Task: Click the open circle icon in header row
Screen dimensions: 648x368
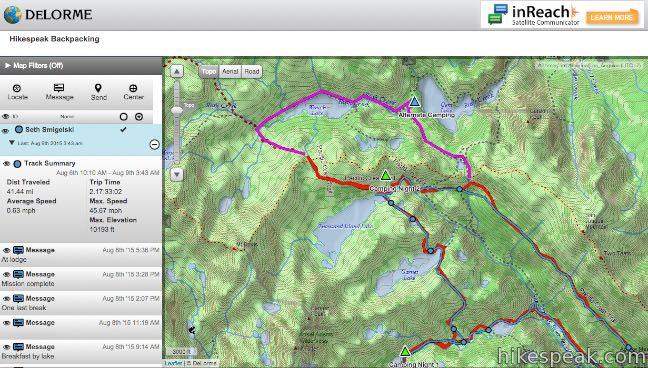Action: pyautogui.click(x=123, y=117)
